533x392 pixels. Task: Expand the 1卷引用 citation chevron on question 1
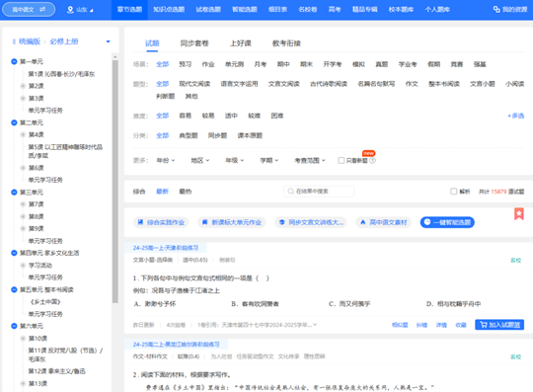coord(315,325)
